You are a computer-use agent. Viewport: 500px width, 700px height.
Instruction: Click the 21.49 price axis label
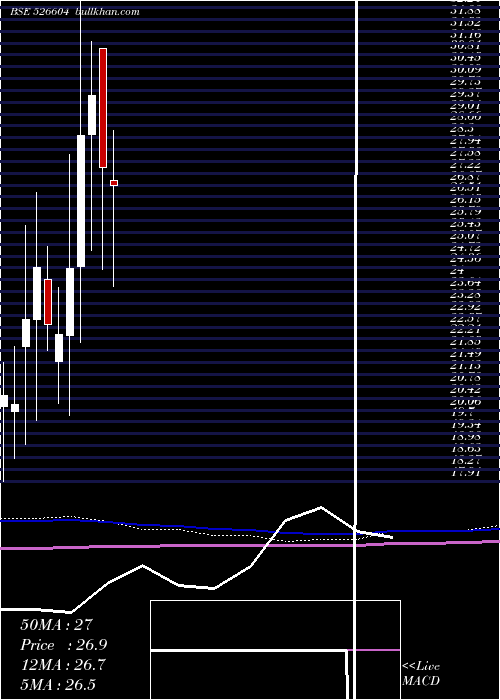466,354
